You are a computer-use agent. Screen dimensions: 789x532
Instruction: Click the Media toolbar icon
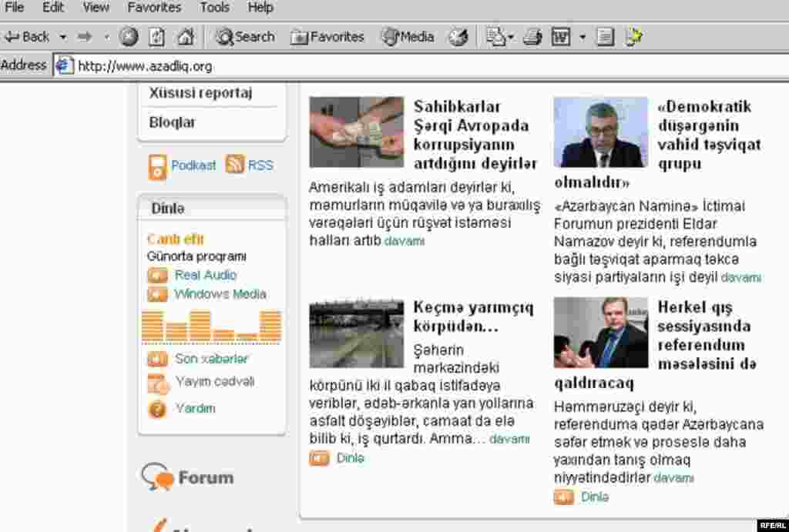407,36
